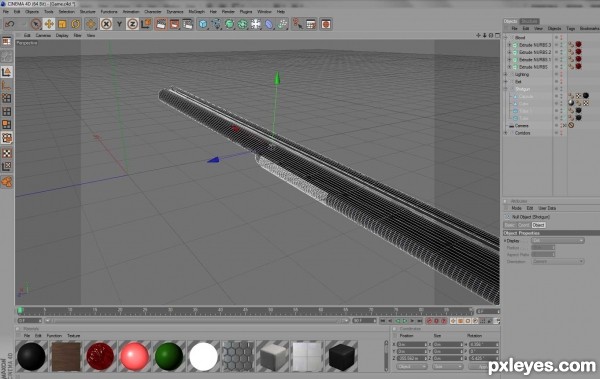Toggle the X axis lock
Viewport: 600px width, 379px height.
pos(106,24)
